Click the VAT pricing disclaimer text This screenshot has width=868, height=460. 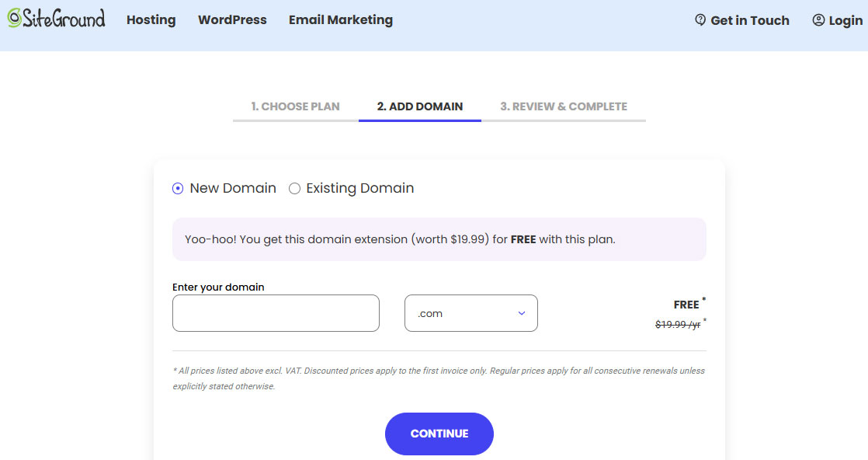[439, 378]
